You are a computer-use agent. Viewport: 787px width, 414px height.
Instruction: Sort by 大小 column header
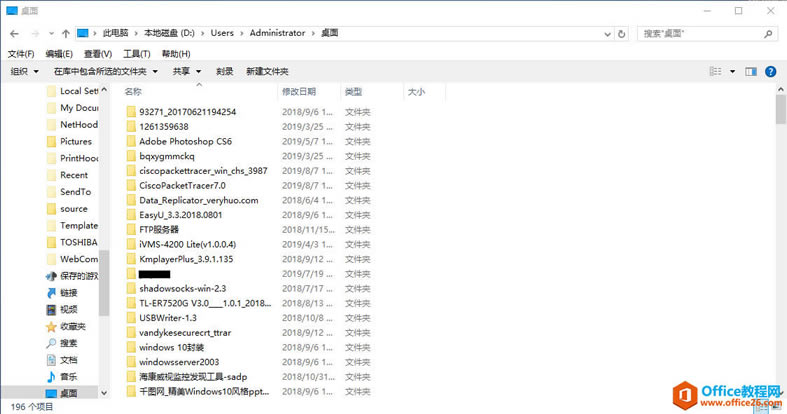pos(416,91)
